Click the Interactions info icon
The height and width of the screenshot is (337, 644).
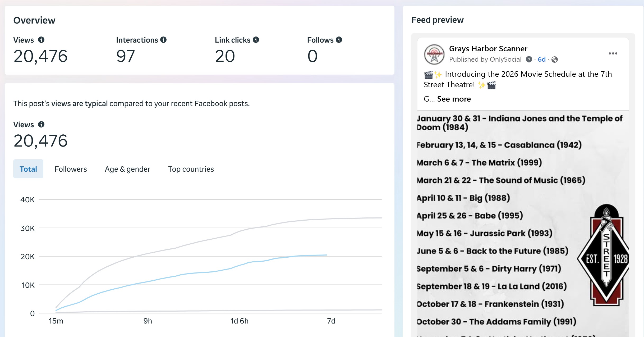[x=163, y=40]
